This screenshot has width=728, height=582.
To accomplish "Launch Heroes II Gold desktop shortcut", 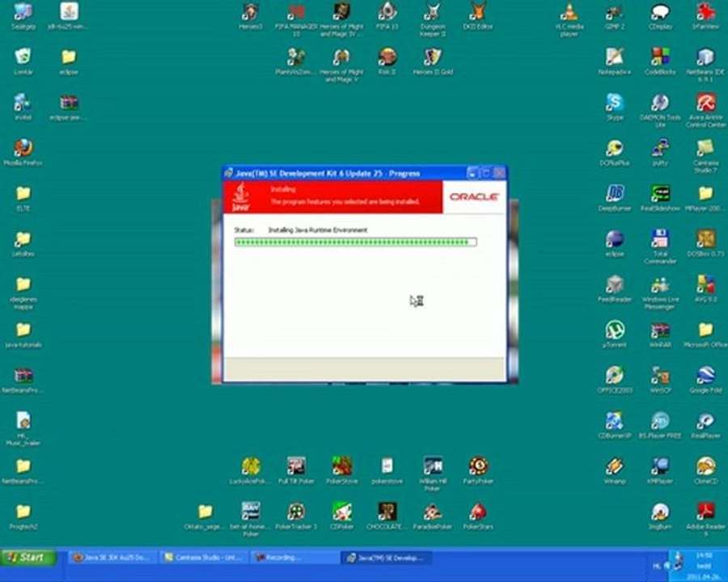I will pos(432,61).
